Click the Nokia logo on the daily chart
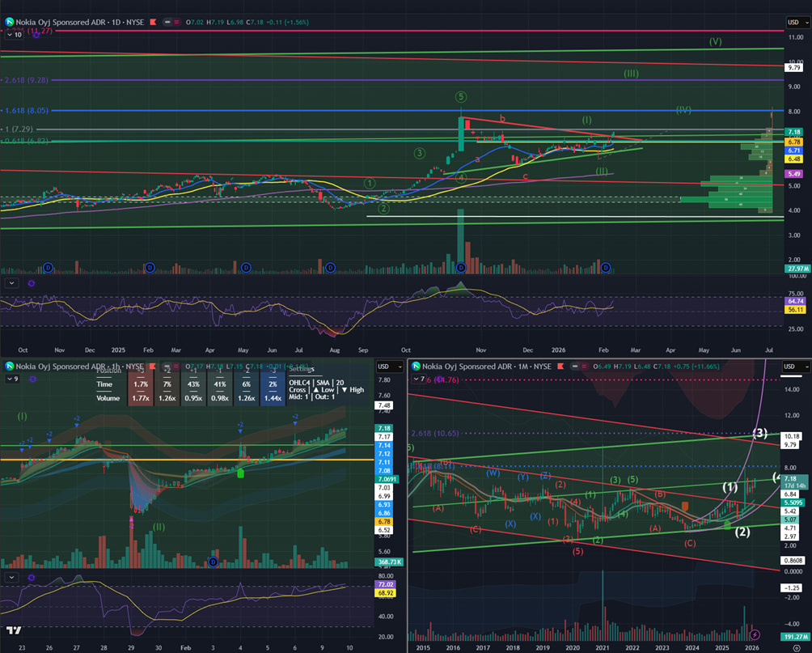The width and height of the screenshot is (812, 653). 10,22
